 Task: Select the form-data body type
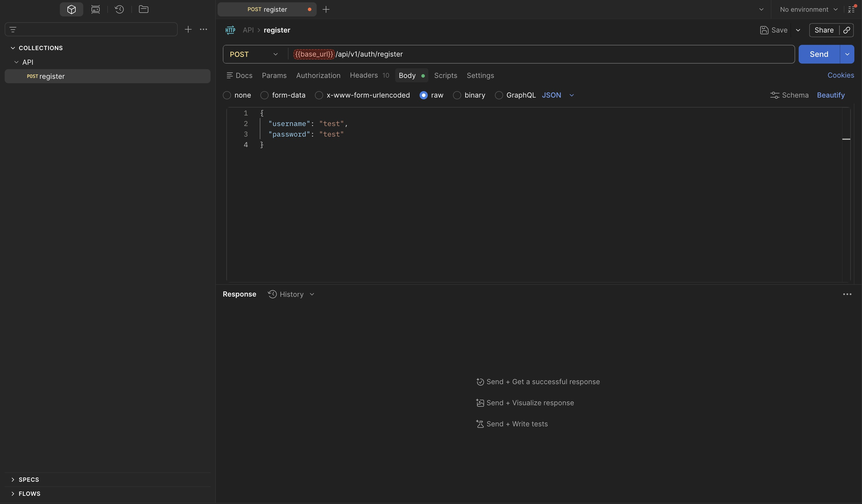point(264,95)
